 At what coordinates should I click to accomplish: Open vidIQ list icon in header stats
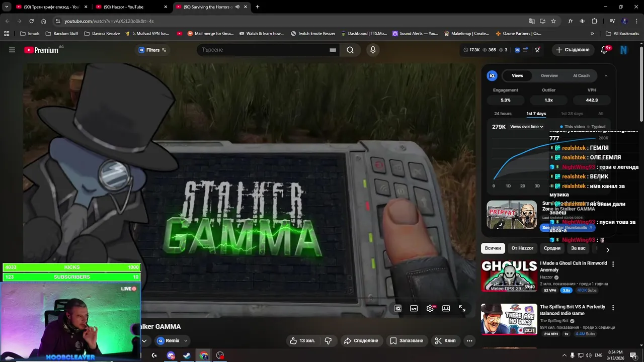(525, 50)
